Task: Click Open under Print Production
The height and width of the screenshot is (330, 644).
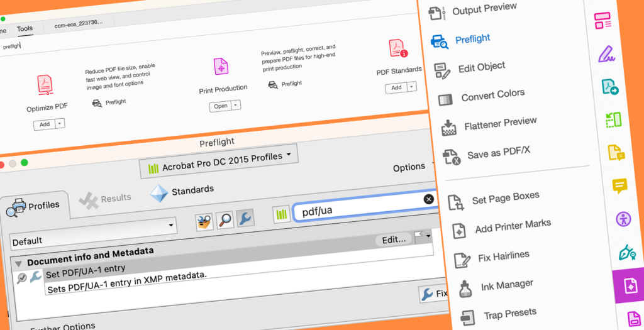Action: tap(221, 106)
